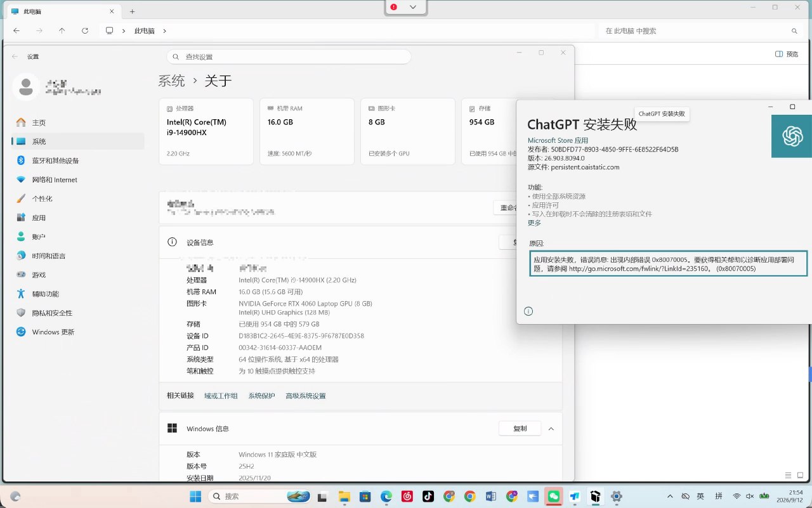Show hidden system tray icons
The width and height of the screenshot is (812, 508).
point(670,497)
